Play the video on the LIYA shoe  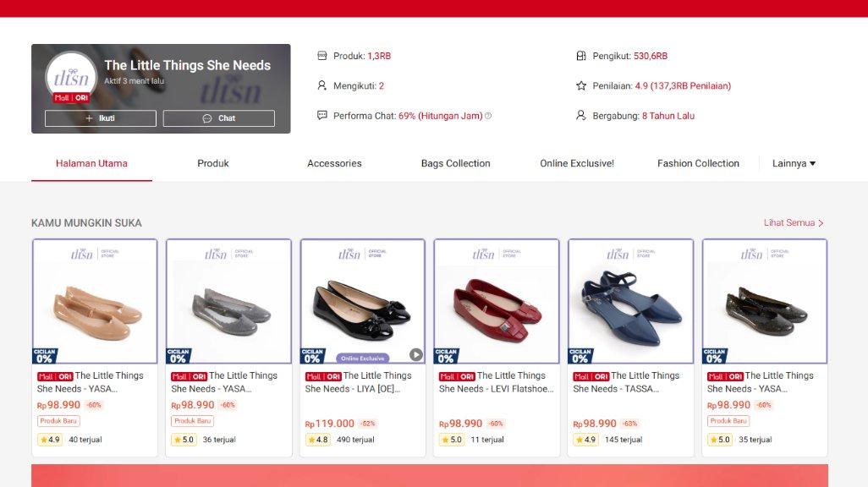point(415,355)
